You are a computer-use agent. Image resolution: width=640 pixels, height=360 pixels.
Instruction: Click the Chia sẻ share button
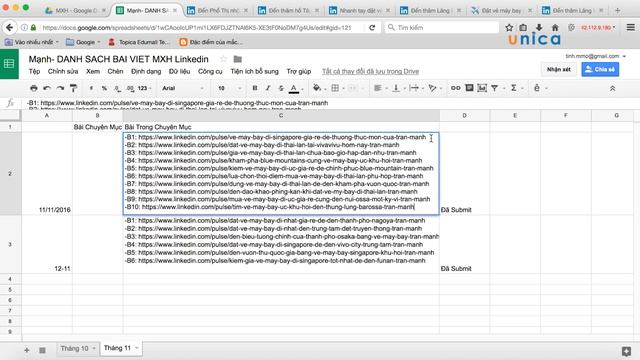[600, 69]
